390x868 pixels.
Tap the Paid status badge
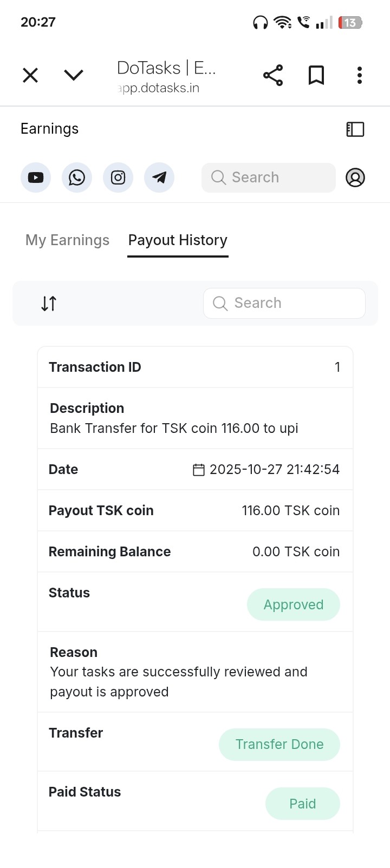click(303, 804)
